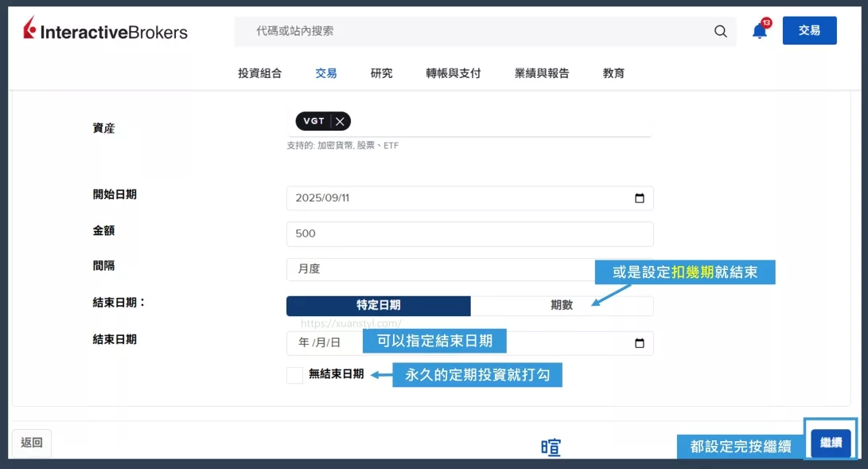The image size is (868, 469).
Task: Open the notifications bell icon
Action: click(759, 31)
